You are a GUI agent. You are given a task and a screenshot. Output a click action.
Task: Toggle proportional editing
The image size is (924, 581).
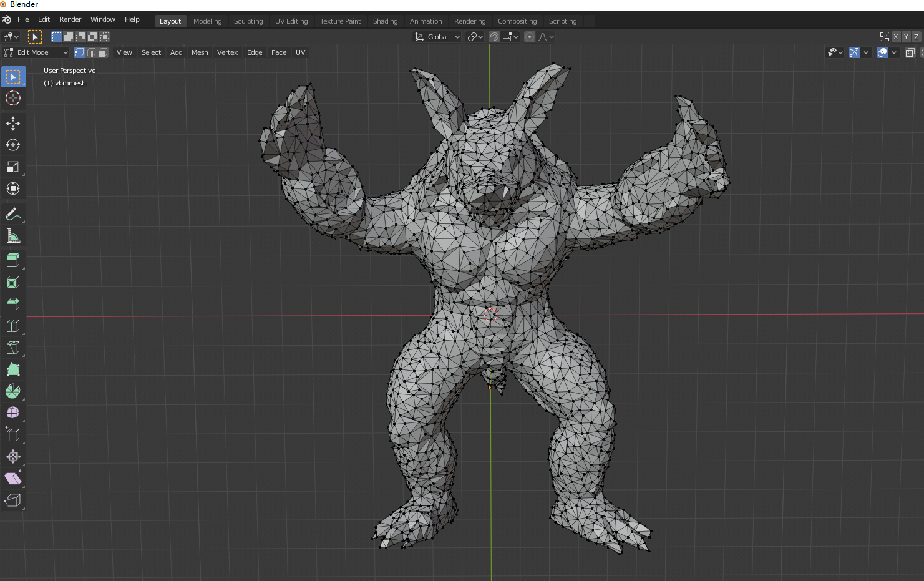[x=530, y=37]
